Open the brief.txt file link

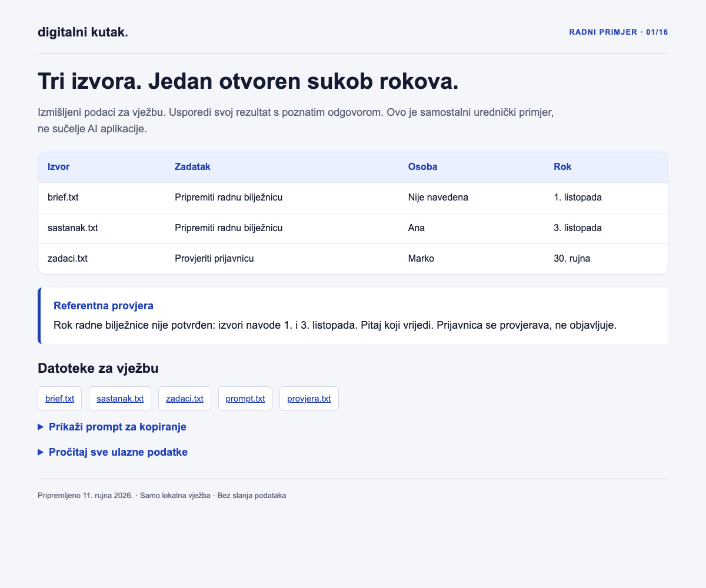tap(59, 399)
